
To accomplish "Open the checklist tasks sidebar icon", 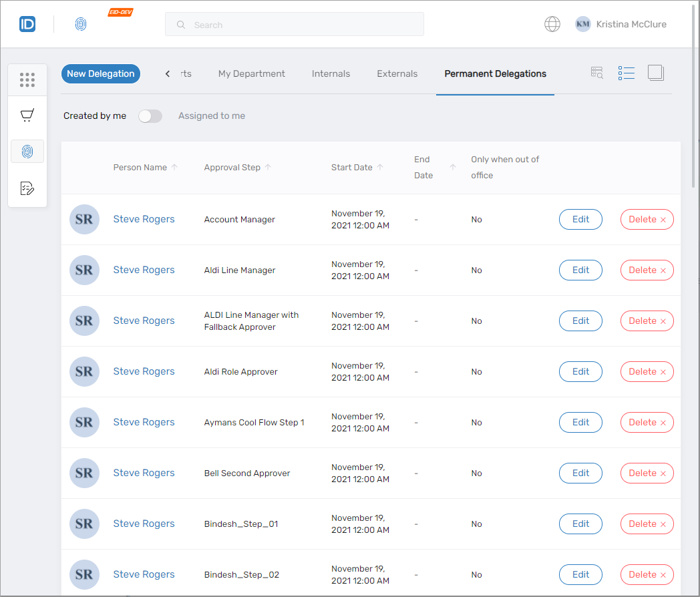I will (27, 188).
